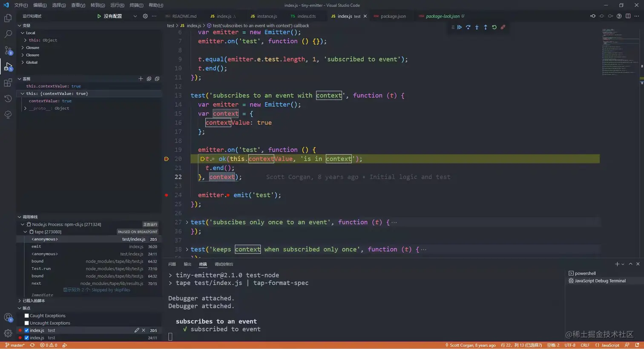Edit the index.js 20:5 breakpoint with pencil

pyautogui.click(x=137, y=330)
